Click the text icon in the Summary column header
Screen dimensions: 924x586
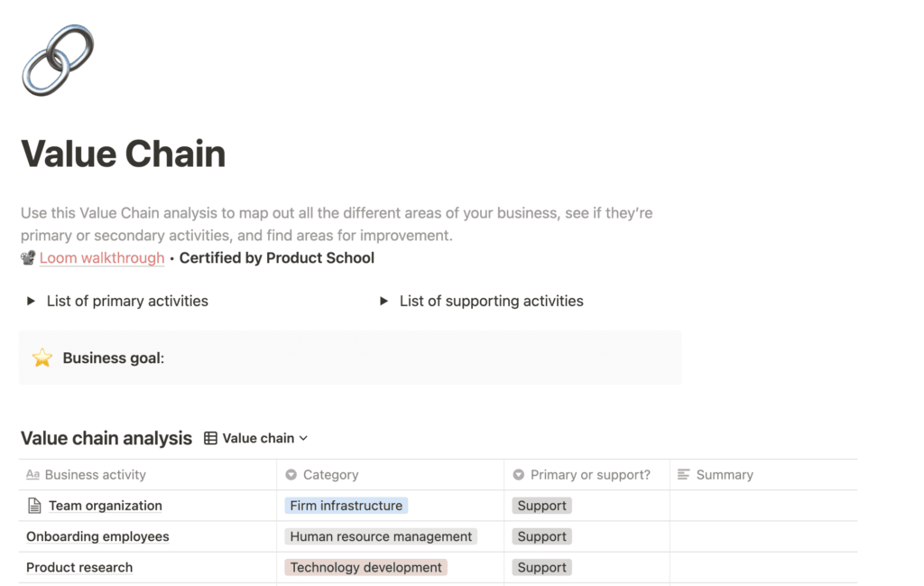(683, 474)
